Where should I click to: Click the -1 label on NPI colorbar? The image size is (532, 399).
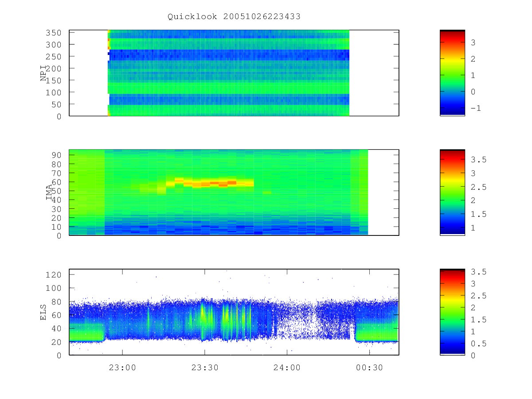[x=476, y=108]
